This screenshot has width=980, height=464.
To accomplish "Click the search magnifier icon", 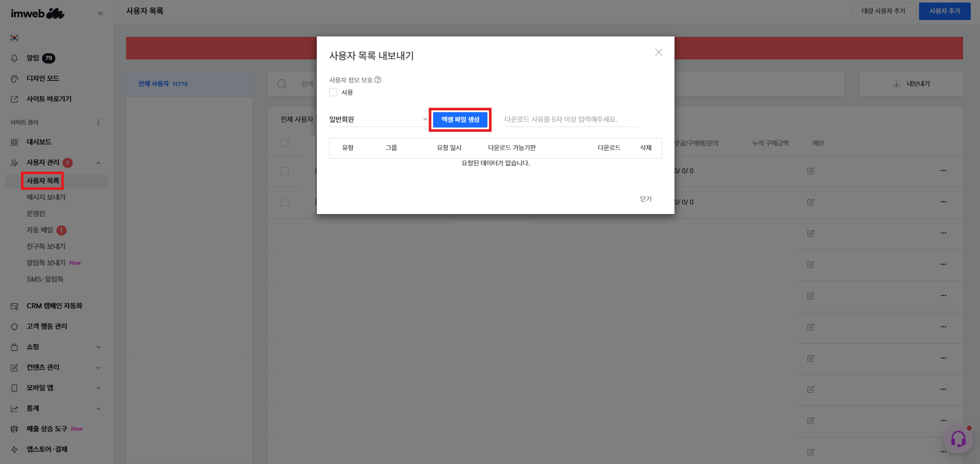I will pyautogui.click(x=282, y=84).
